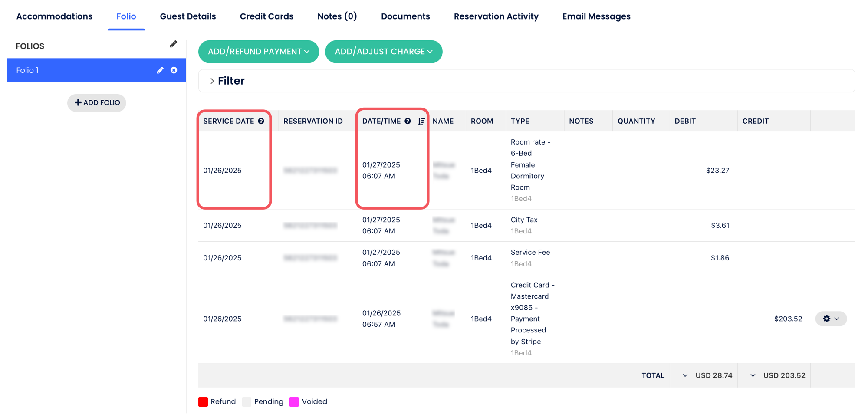
Task: Expand the credit total USD 203.52 chevron
Action: (753, 375)
